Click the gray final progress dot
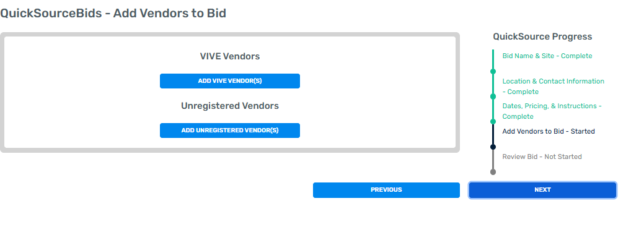 [493, 172]
